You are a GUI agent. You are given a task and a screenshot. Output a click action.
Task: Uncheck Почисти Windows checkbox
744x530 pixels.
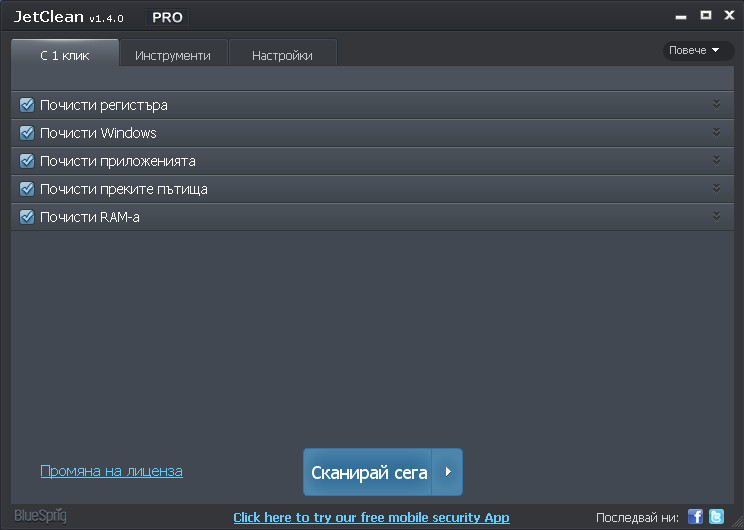coord(27,133)
